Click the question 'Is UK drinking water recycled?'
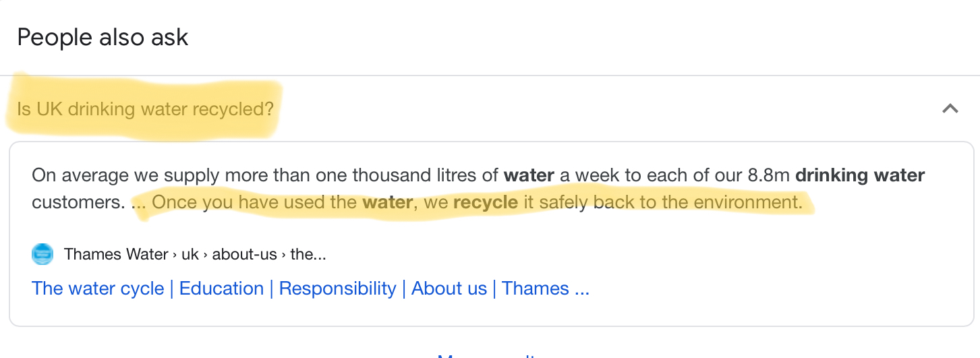 [x=146, y=109]
